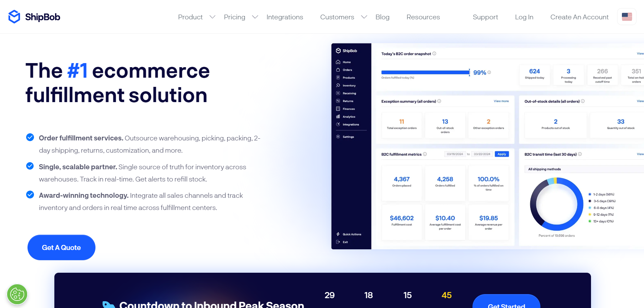Click the Integrations icon in dashboard sidebar
This screenshot has width=644, height=308.
338,124
